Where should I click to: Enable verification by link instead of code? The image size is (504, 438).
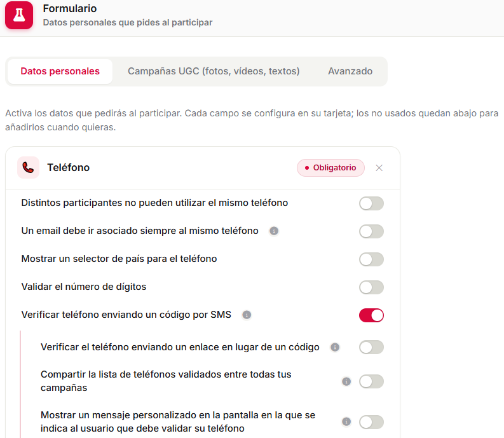coord(371,347)
